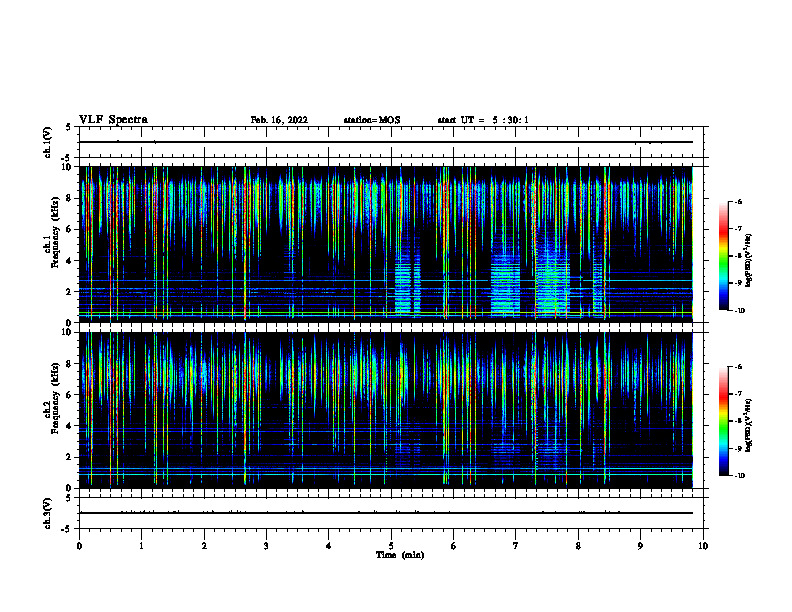The width and height of the screenshot is (792, 612).
Task: Click time axis tick label "6"
Action: tap(454, 546)
